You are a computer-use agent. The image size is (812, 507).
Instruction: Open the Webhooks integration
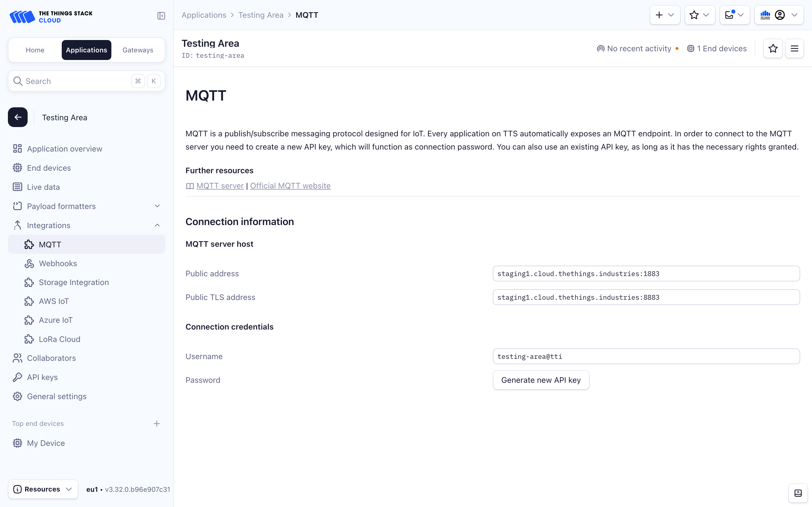tap(58, 263)
